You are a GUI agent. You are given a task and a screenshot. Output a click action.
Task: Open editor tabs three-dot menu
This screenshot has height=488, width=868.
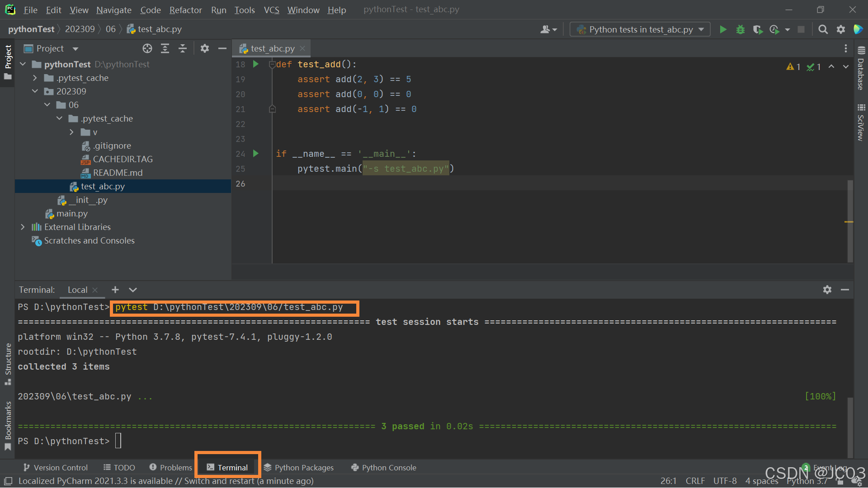click(846, 48)
